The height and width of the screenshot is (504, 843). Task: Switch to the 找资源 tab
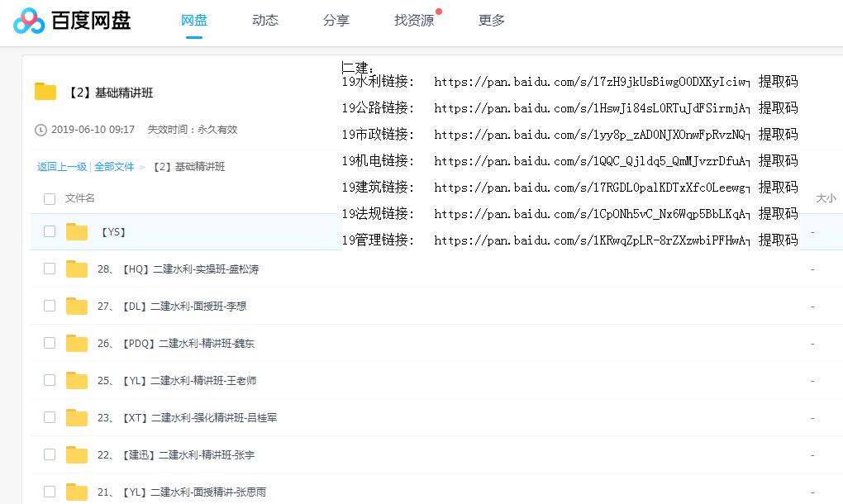tap(414, 21)
